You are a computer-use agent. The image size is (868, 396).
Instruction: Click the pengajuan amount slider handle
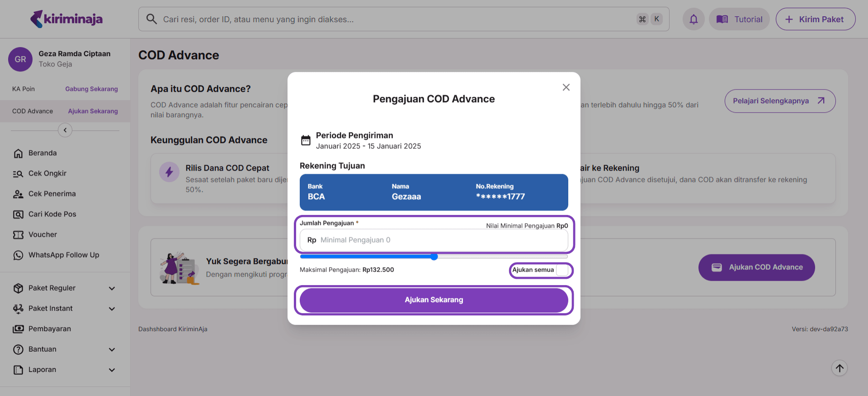[434, 257]
